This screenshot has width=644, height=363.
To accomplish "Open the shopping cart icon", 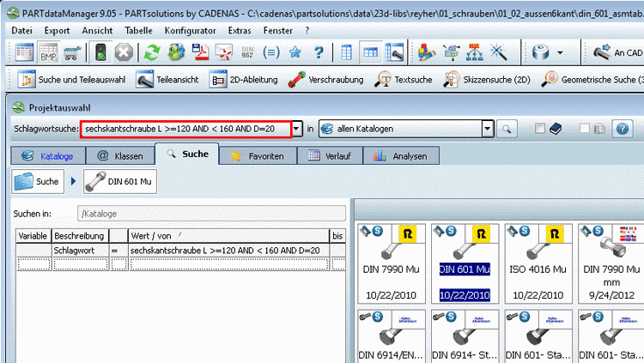I will [72, 53].
